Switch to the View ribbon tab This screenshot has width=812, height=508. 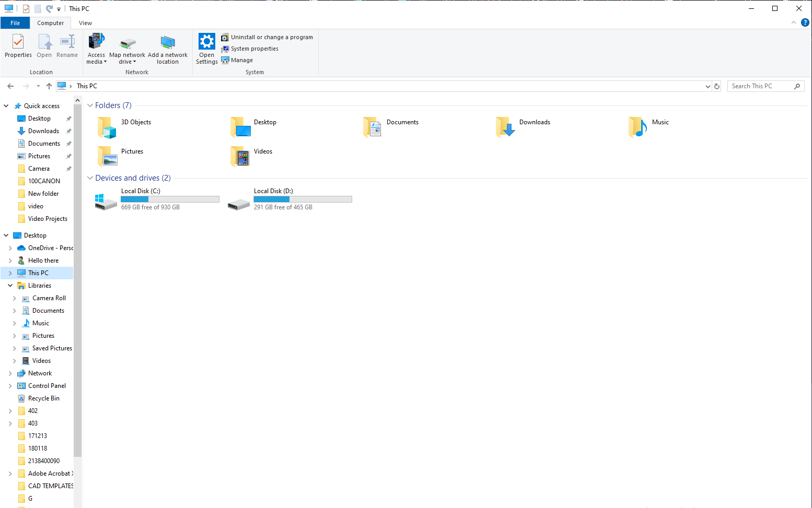85,23
